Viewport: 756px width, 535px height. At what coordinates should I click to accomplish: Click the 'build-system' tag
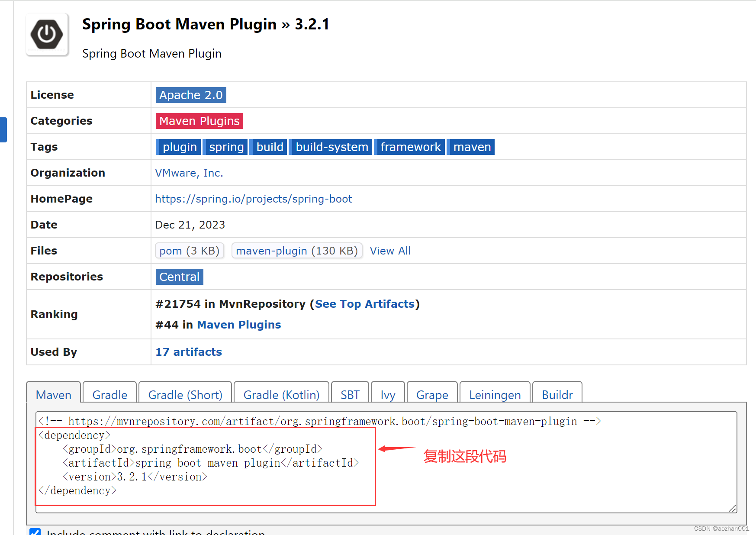[331, 147]
